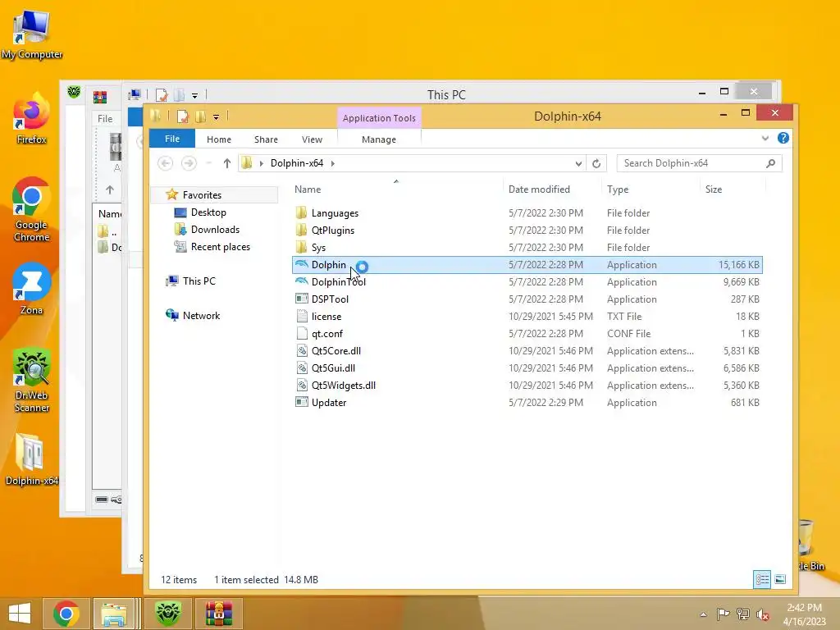The height and width of the screenshot is (630, 840).
Task: Expand breadcrumb arrow before Dolphin-x64
Action: coord(262,163)
